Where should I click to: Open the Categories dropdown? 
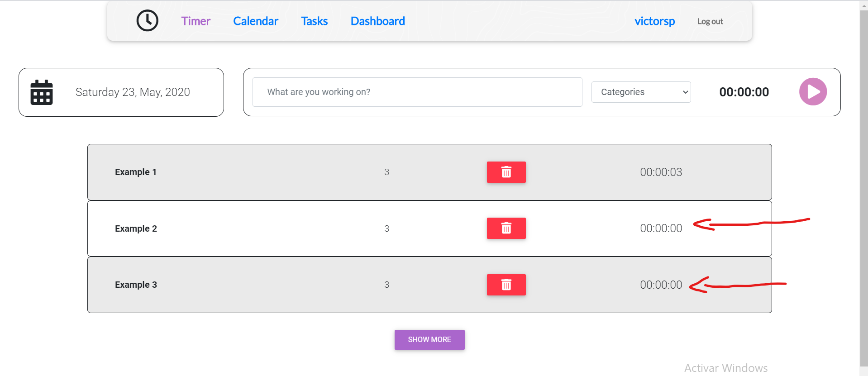point(641,92)
